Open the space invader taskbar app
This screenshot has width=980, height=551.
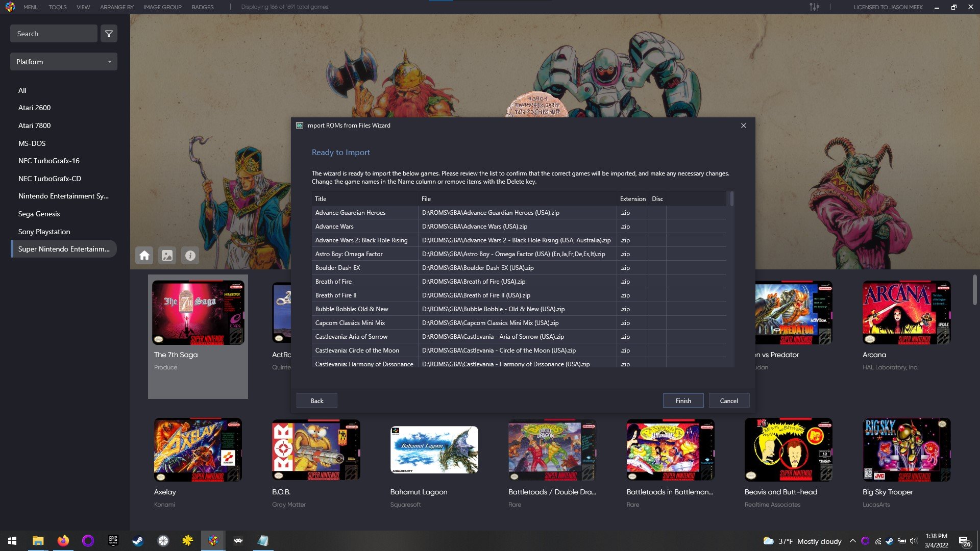tap(238, 541)
